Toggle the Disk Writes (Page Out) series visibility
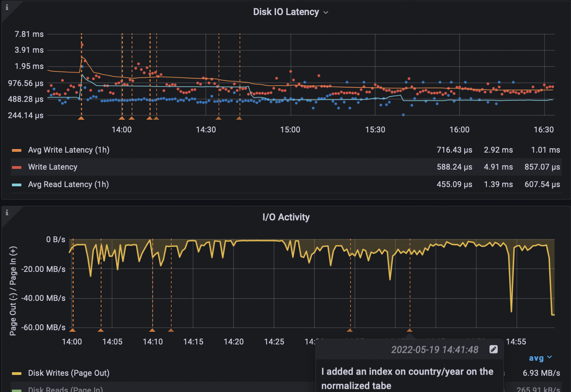Image resolution: width=571 pixels, height=392 pixels. 68,373
